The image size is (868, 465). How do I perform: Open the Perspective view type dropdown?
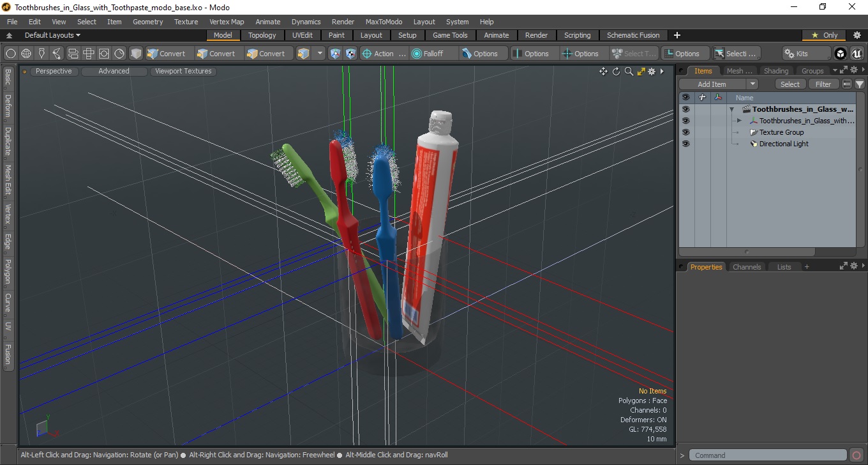pyautogui.click(x=54, y=72)
